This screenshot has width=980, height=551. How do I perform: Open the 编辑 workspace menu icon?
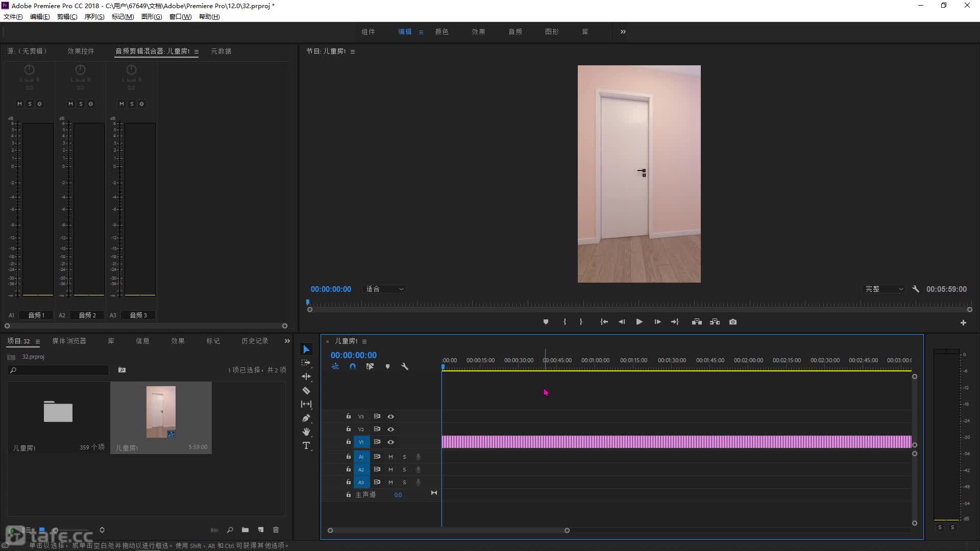pos(421,32)
